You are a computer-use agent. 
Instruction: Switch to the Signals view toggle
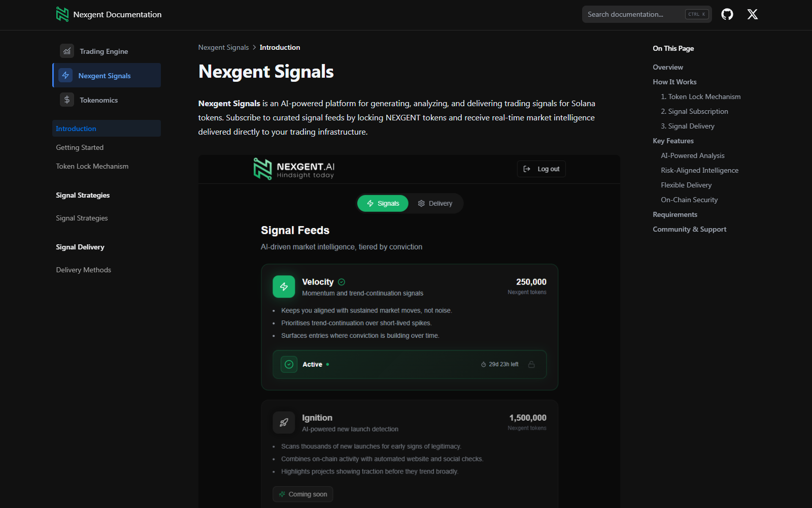click(382, 203)
